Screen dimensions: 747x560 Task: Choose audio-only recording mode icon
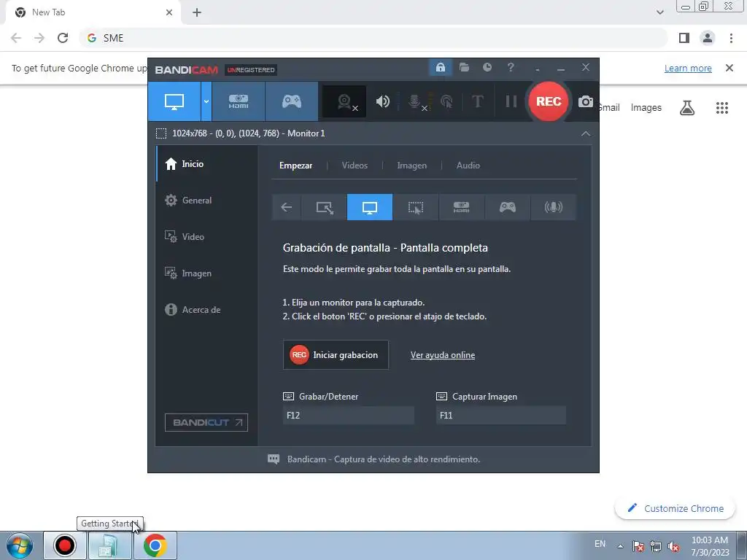tap(553, 207)
